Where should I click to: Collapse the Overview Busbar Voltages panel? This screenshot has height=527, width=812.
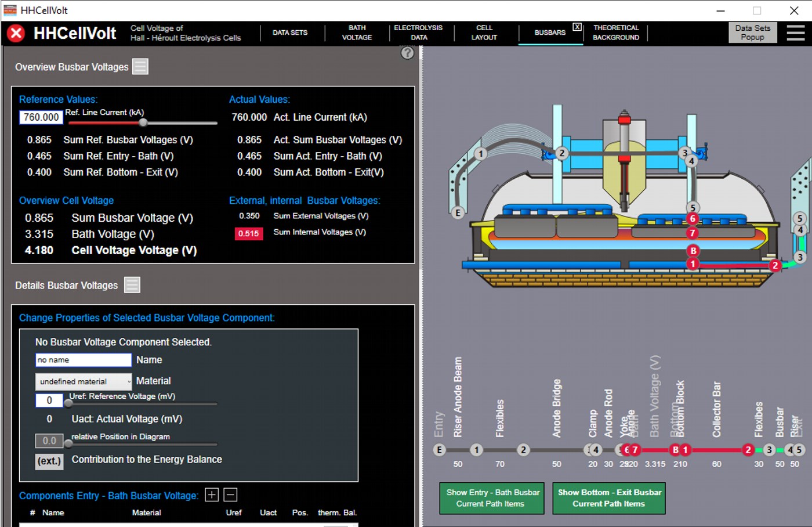coord(140,67)
